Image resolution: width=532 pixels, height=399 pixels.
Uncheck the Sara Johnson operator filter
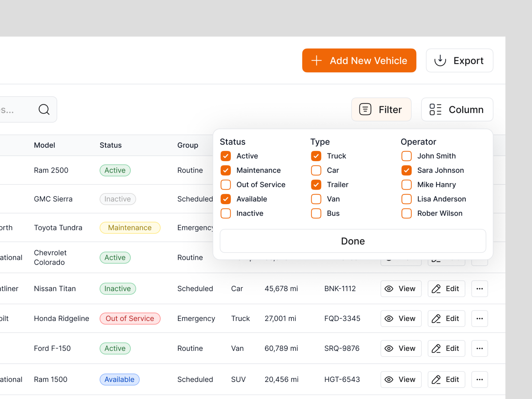click(x=406, y=170)
